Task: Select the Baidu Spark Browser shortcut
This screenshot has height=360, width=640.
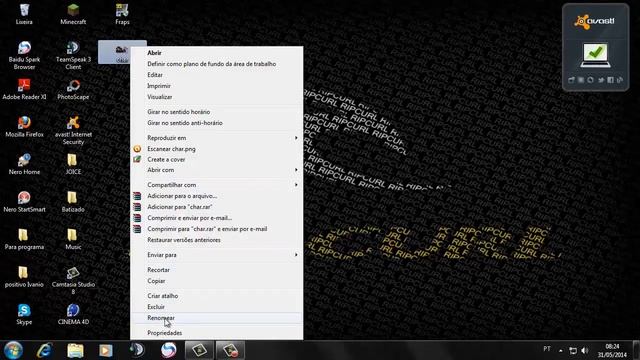Action: click(x=24, y=55)
